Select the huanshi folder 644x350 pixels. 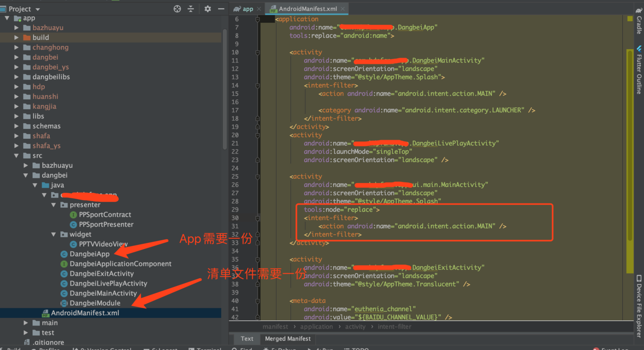(x=46, y=97)
